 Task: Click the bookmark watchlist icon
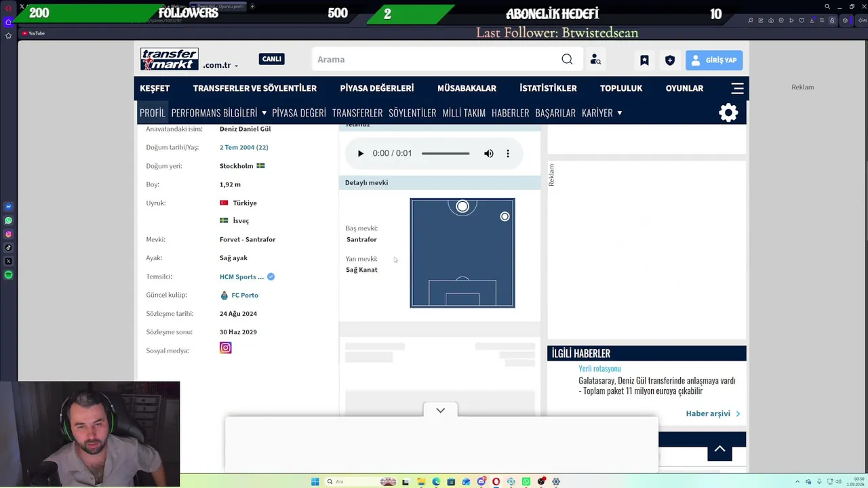coord(644,60)
